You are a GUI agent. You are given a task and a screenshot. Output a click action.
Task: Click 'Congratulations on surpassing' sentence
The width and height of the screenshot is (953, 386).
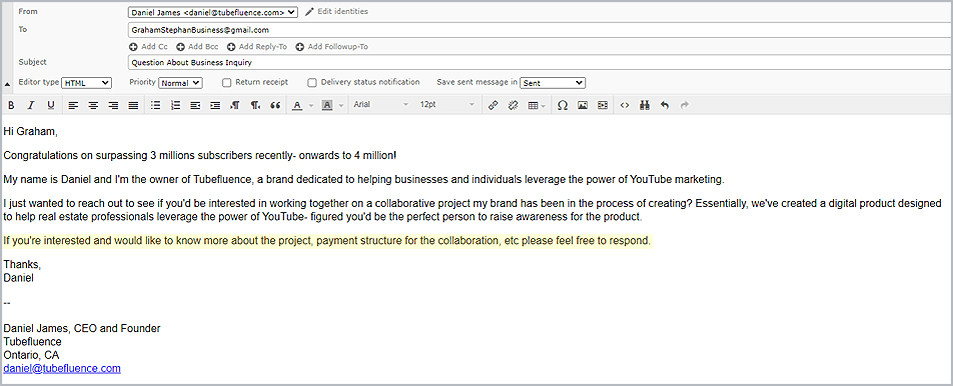pyautogui.click(x=200, y=156)
